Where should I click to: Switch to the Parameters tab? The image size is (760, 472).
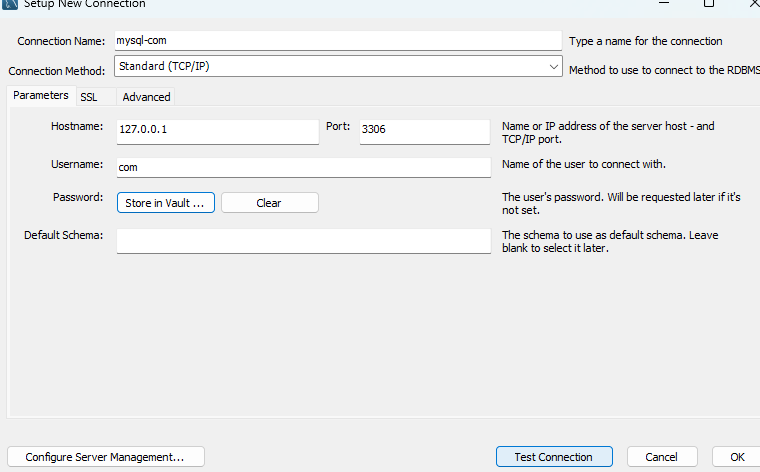click(41, 95)
